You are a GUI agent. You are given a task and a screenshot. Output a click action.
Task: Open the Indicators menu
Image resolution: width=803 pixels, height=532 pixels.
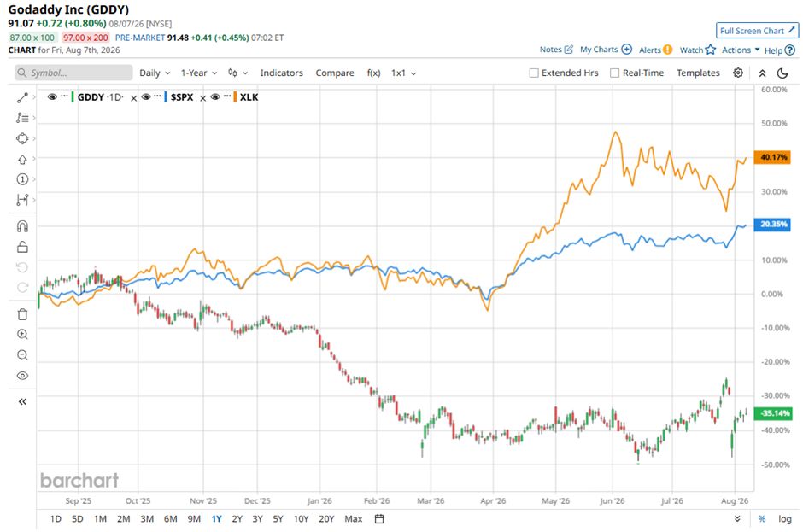click(281, 73)
